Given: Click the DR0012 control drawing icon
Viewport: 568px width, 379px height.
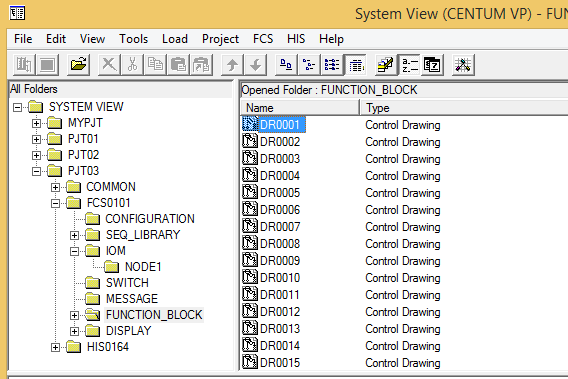Looking at the screenshot, I should pos(250,311).
